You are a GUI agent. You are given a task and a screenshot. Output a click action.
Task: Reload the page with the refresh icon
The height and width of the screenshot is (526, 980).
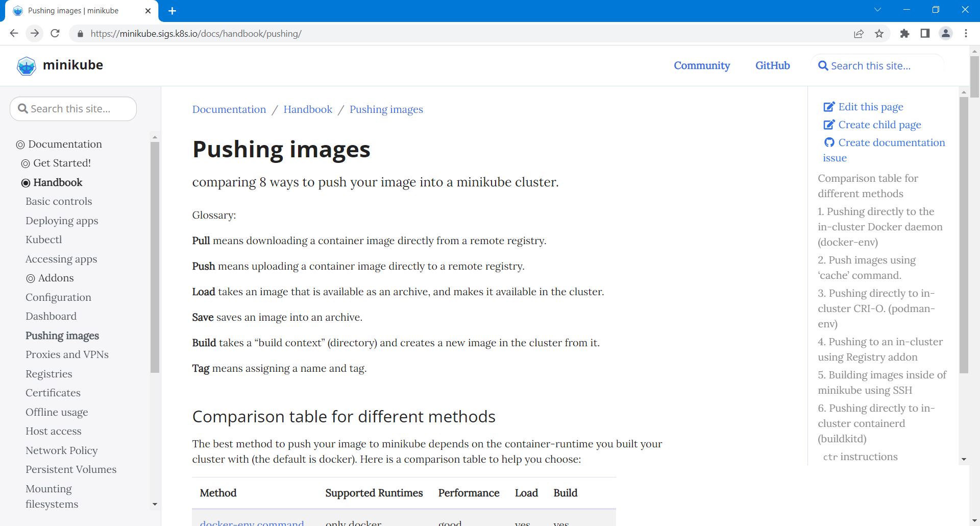point(55,34)
